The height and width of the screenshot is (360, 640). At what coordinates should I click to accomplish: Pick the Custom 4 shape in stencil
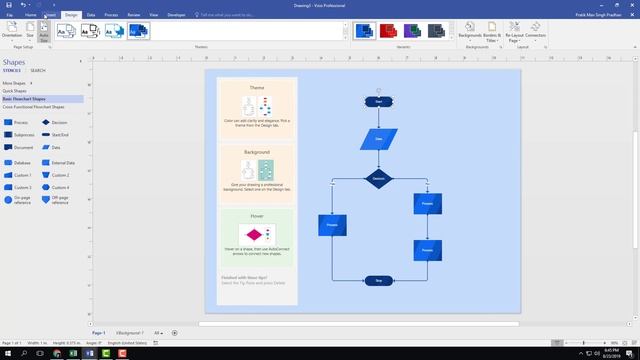pos(56,187)
